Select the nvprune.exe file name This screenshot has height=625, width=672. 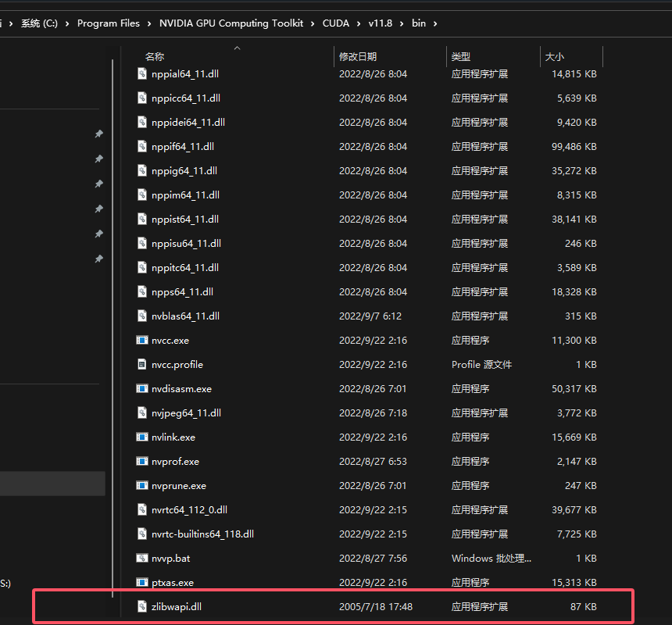(179, 486)
